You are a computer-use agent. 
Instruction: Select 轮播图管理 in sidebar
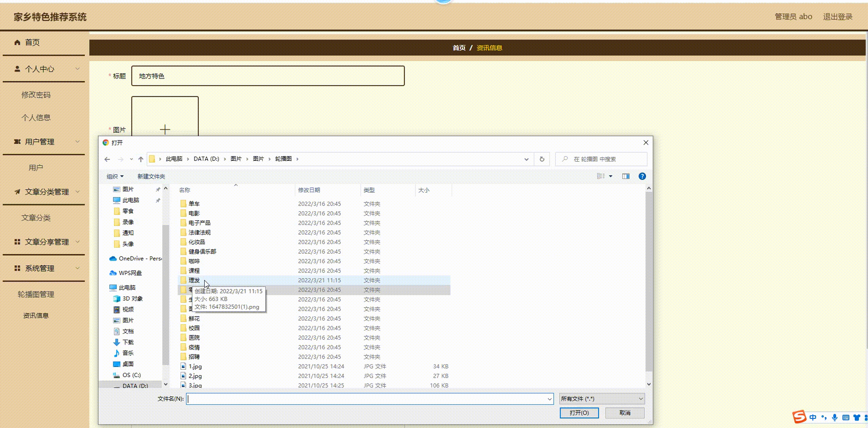tap(36, 294)
